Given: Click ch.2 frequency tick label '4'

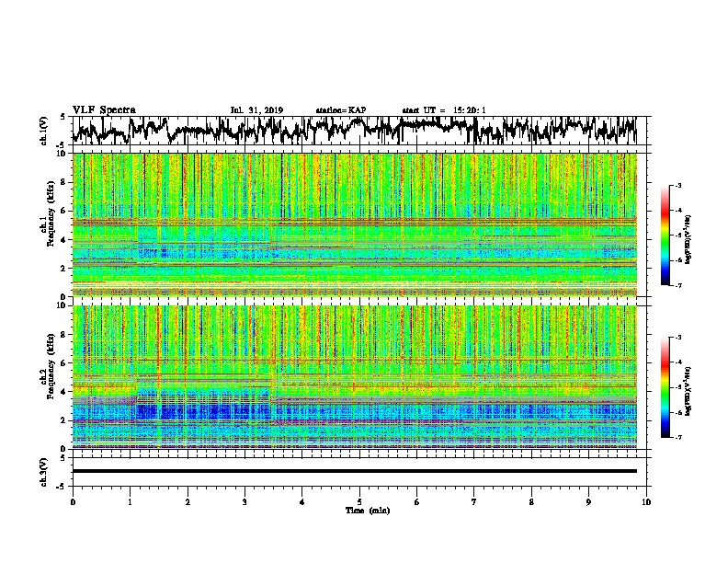Looking at the screenshot, I should point(65,392).
